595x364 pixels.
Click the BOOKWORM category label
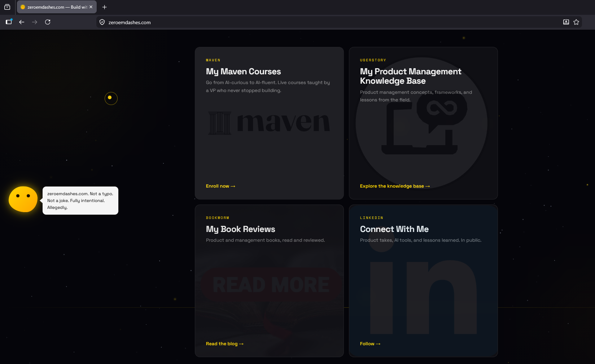coord(217,218)
